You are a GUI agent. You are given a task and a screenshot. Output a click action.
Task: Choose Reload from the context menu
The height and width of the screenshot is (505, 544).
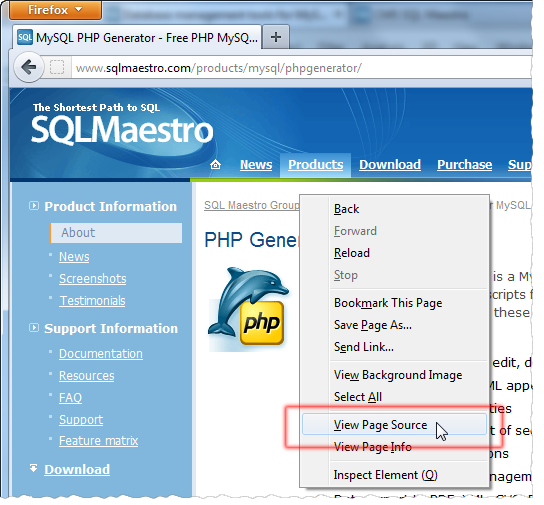(394, 253)
